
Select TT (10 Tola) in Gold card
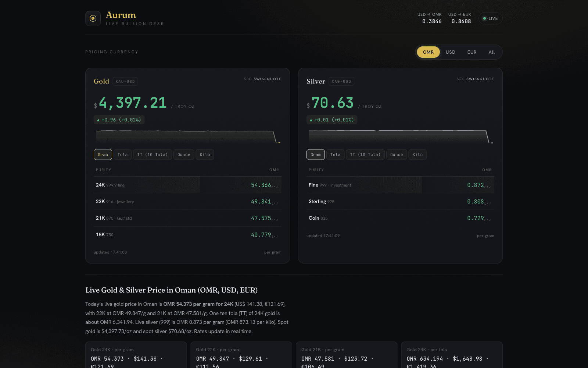pyautogui.click(x=153, y=155)
